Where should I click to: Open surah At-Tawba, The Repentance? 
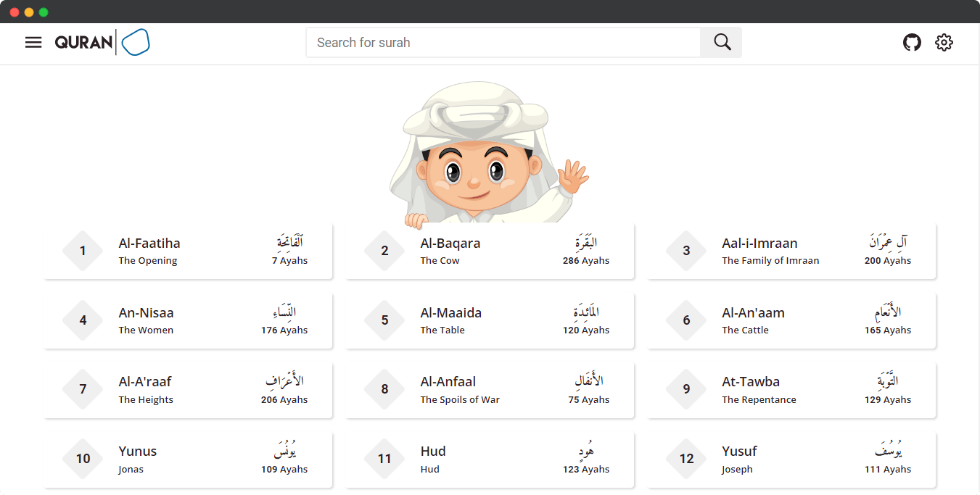pyautogui.click(x=791, y=390)
